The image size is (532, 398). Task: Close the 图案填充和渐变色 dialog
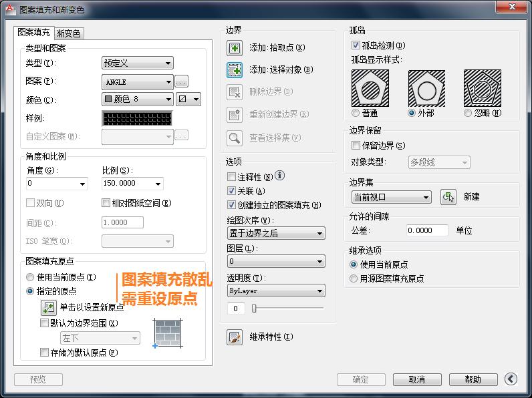[512, 7]
